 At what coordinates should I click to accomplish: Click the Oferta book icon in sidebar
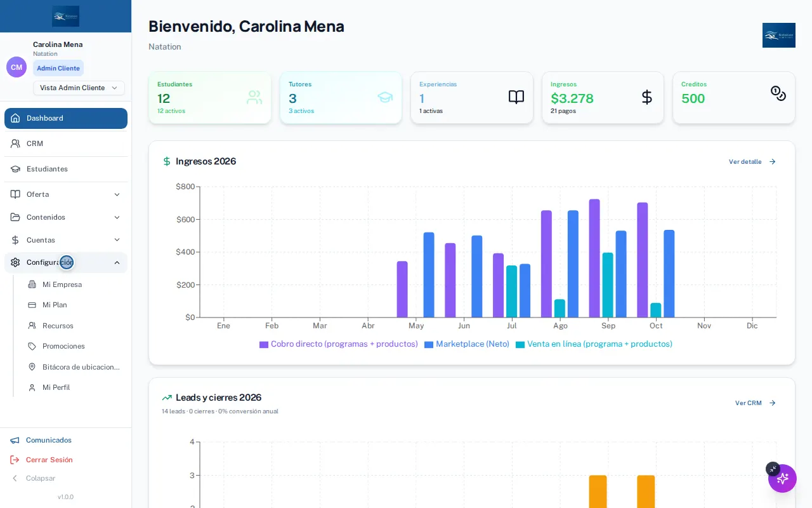[x=15, y=194]
